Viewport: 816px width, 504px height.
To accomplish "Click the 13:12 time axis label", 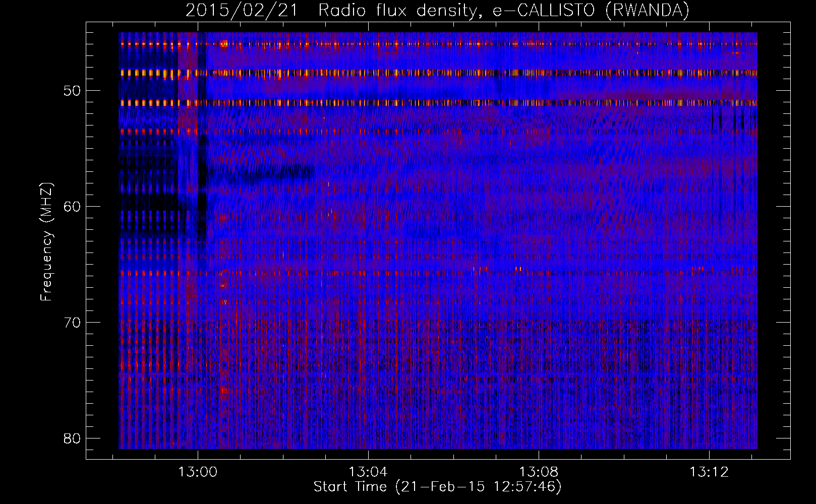I will (709, 472).
